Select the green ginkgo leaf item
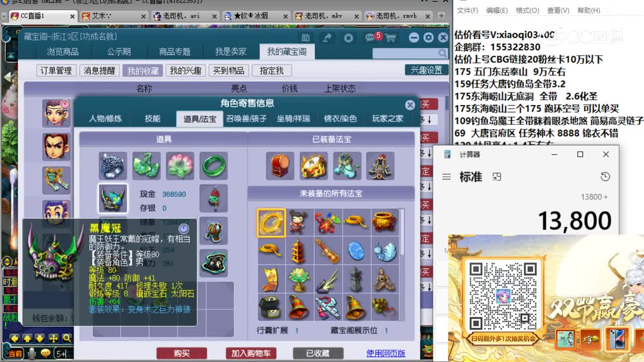644x362 pixels. tap(146, 165)
